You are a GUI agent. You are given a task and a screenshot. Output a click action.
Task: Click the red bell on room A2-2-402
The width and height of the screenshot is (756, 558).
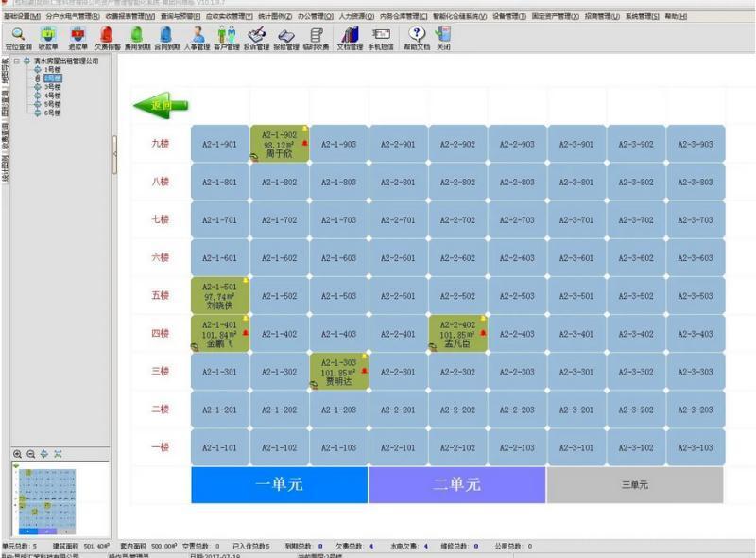pos(483,333)
